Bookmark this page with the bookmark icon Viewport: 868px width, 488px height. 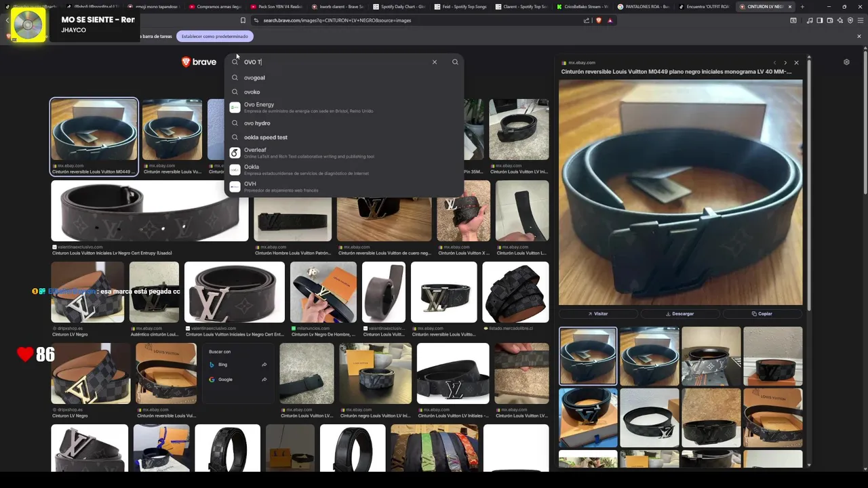click(x=243, y=20)
